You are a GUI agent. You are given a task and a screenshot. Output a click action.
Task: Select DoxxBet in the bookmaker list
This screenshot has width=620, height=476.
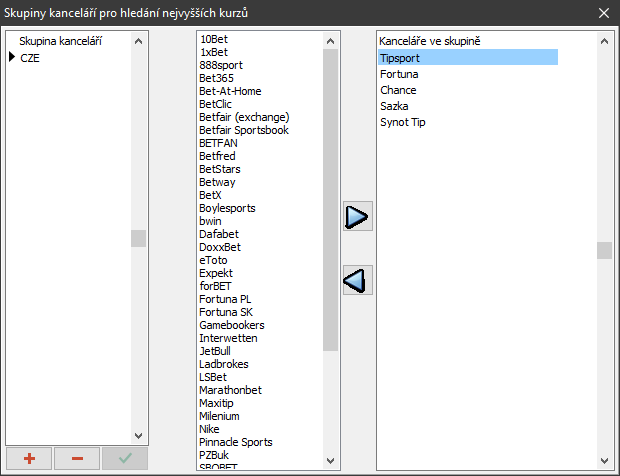(x=220, y=247)
